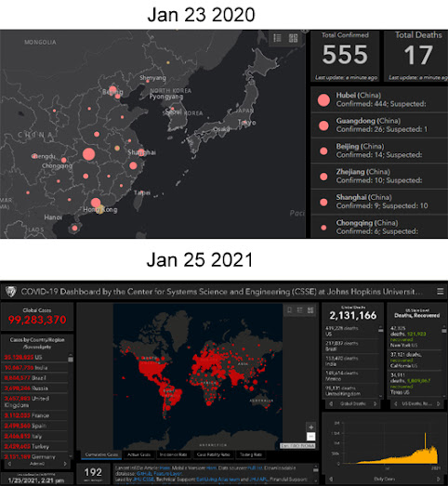Screen dimensions: 448x486
Task: Select the Brazil row in cases by country
Action: pos(35,378)
